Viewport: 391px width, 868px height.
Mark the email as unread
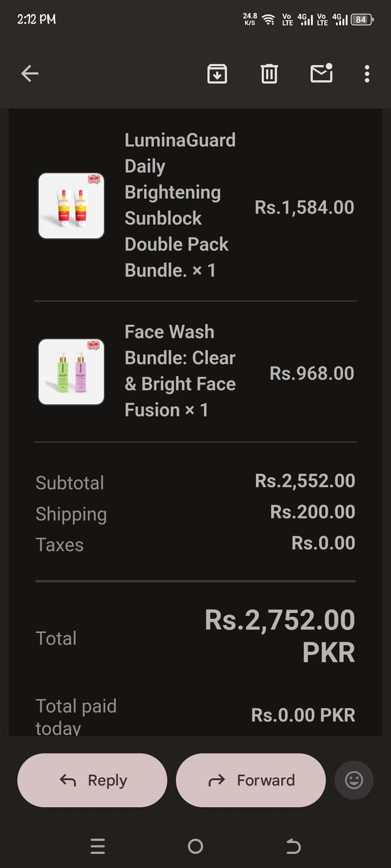point(322,73)
